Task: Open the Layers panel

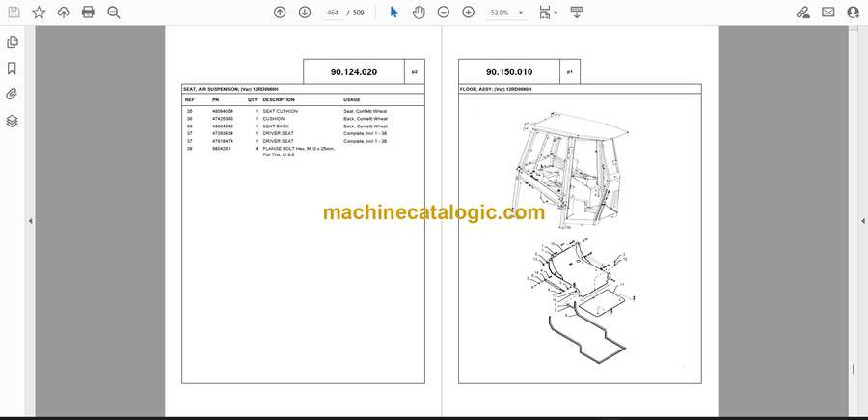Action: [12, 121]
